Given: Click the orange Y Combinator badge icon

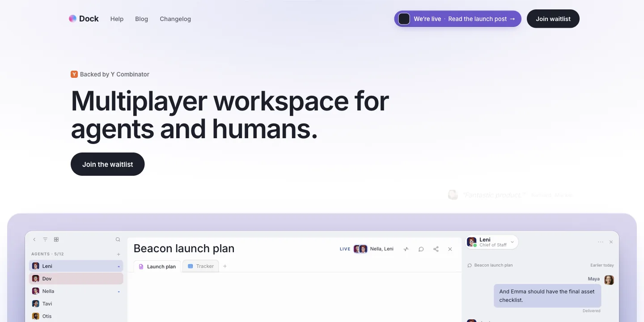Looking at the screenshot, I should 74,74.
